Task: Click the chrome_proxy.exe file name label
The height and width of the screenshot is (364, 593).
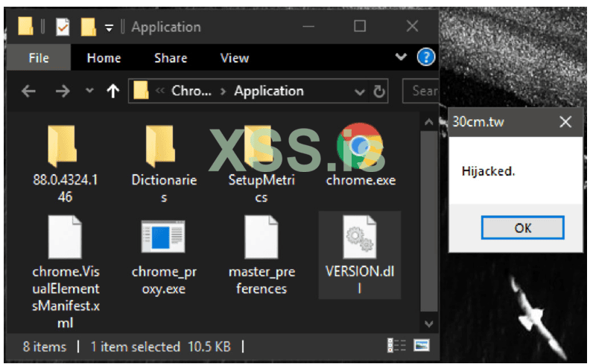Action: 164,280
